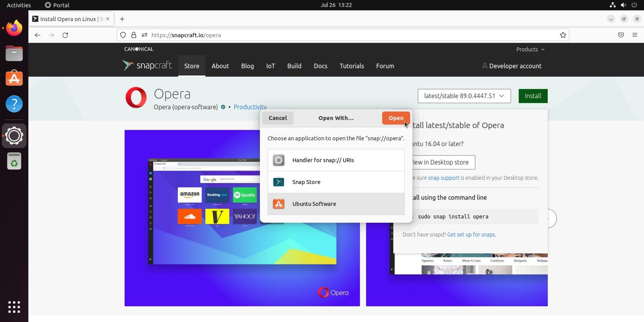The width and height of the screenshot is (644, 322).
Task: Bookmark this page with the star icon
Action: coord(563,35)
